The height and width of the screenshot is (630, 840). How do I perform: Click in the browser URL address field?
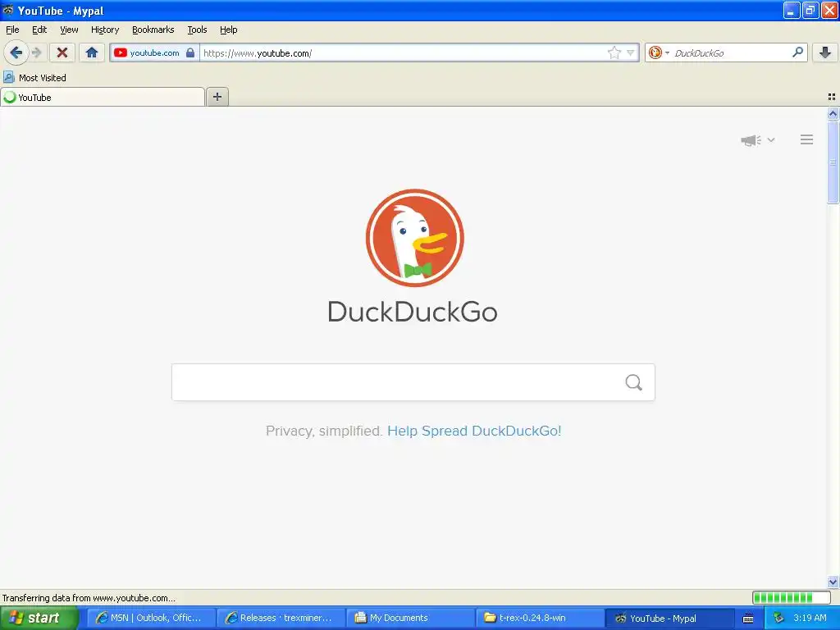404,52
